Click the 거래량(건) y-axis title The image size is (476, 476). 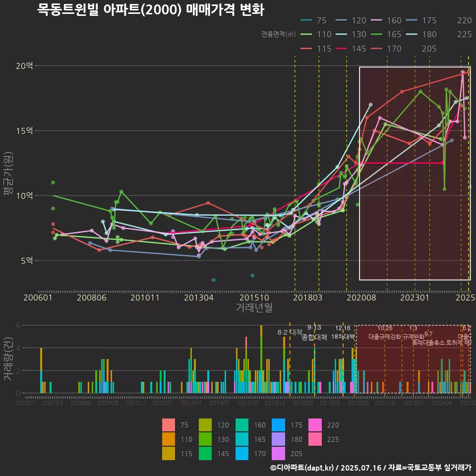8,359
